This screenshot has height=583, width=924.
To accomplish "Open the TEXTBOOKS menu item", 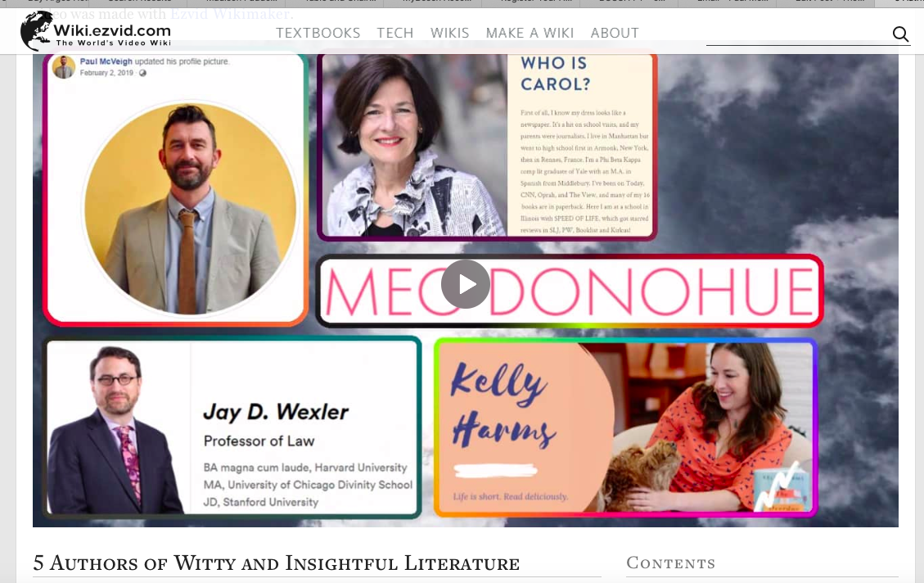I will pos(318,33).
